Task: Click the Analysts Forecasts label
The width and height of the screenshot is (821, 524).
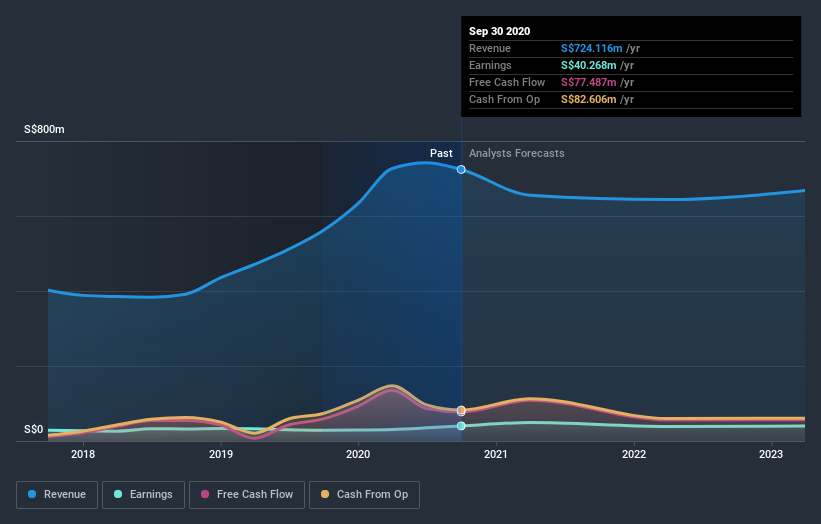Action: [x=516, y=153]
